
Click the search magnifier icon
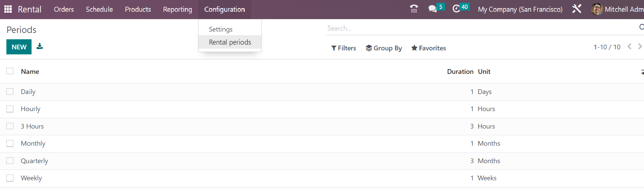pyautogui.click(x=641, y=27)
